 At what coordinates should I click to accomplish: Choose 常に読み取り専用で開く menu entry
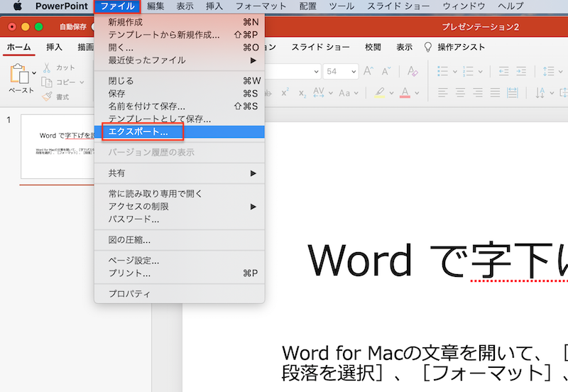[x=180, y=194]
